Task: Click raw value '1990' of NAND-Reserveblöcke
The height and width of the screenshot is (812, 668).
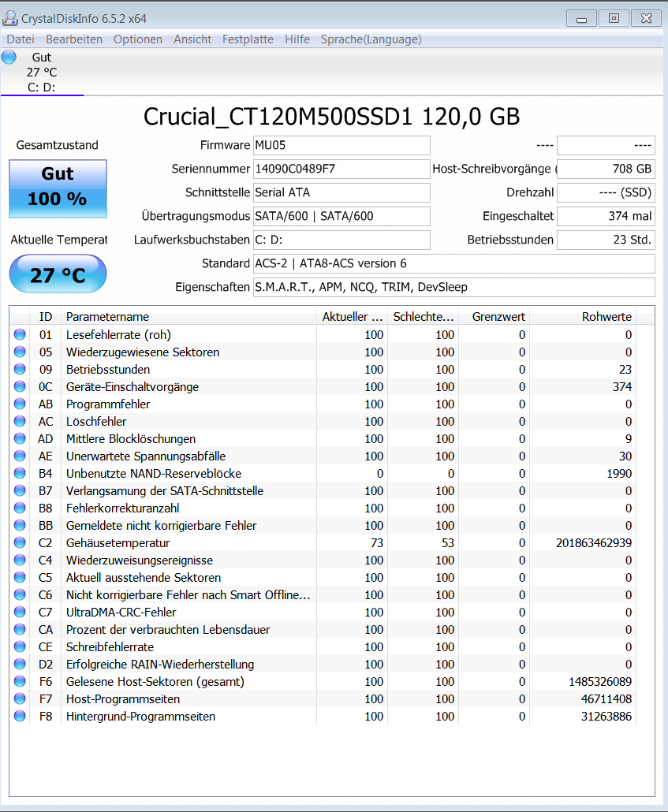Action: coord(619,473)
